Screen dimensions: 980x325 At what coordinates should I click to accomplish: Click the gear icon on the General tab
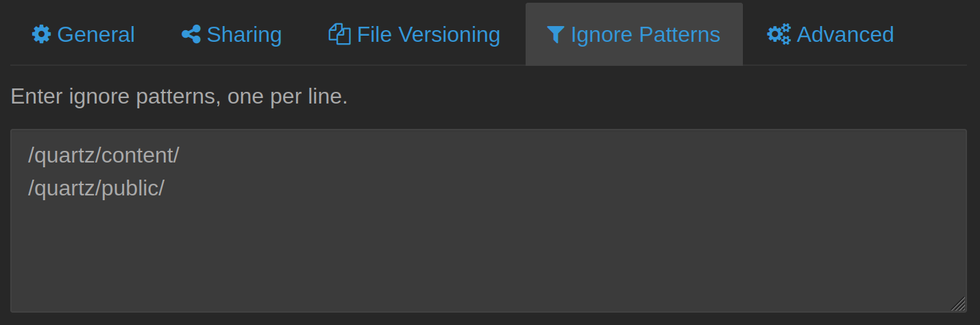tap(41, 34)
